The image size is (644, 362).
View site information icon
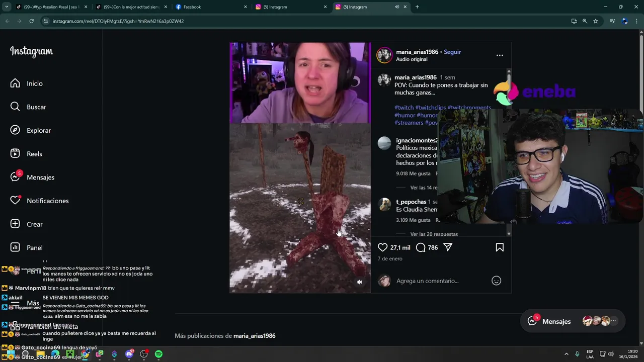(x=46, y=21)
